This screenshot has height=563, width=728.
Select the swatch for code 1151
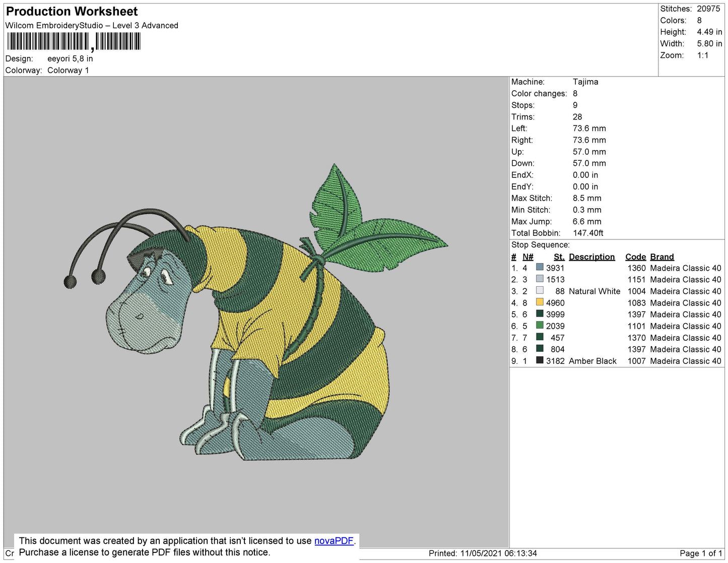tap(540, 279)
